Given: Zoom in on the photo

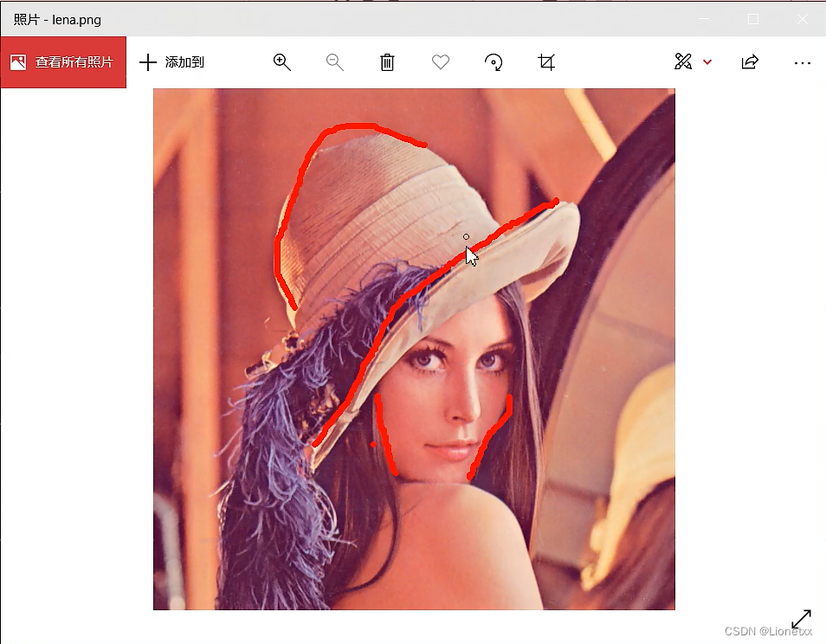Looking at the screenshot, I should point(282,62).
